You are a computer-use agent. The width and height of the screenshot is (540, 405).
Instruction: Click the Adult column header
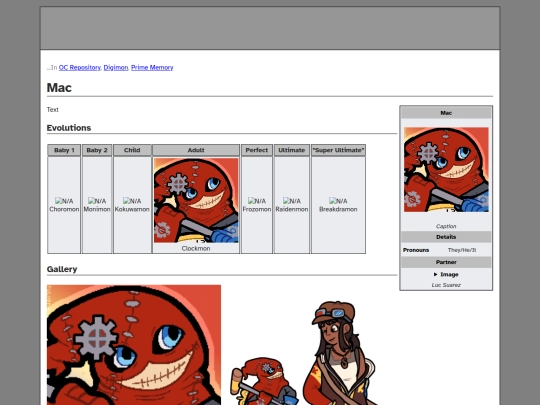coord(196,150)
